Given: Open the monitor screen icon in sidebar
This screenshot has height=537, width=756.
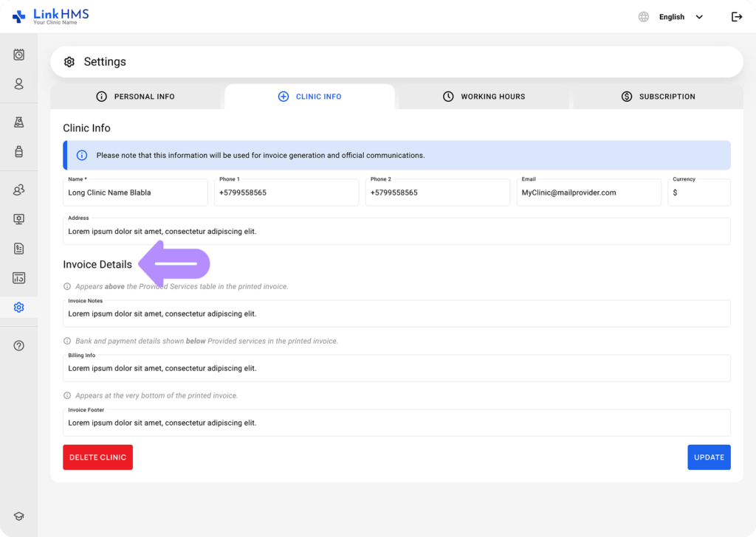Looking at the screenshot, I should tap(18, 219).
